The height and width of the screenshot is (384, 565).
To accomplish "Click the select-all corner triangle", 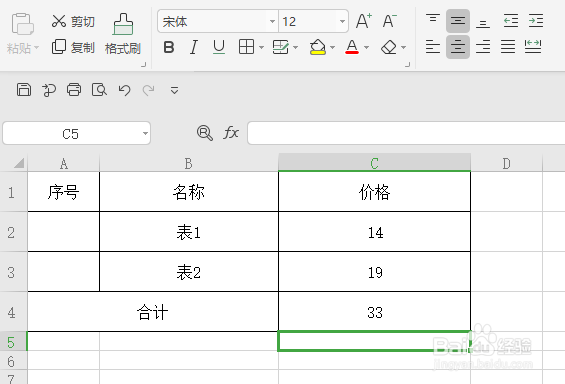I will [x=19, y=164].
